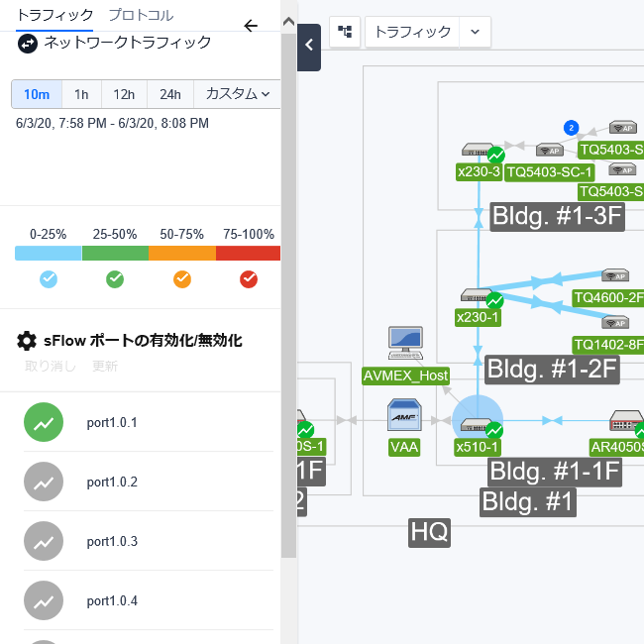Toggle the 0-25% blue utilization checkbox

tap(49, 279)
